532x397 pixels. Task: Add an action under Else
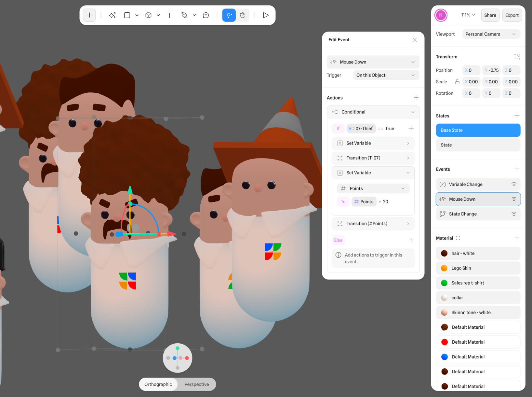(x=411, y=240)
